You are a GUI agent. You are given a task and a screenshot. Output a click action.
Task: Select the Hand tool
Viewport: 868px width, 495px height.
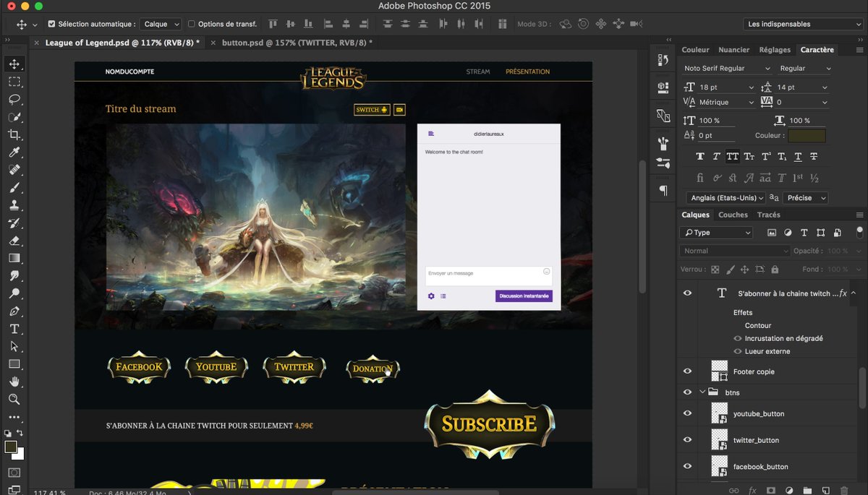click(x=14, y=381)
